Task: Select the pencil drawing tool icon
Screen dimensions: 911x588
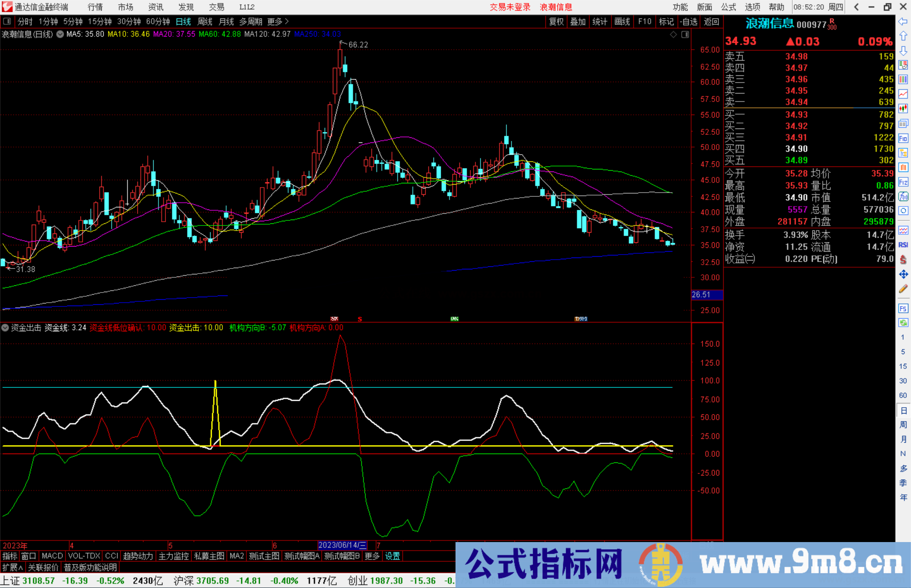Action: point(903,289)
